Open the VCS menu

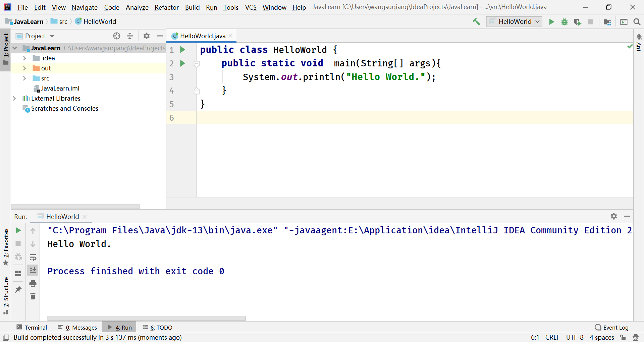[x=251, y=7]
